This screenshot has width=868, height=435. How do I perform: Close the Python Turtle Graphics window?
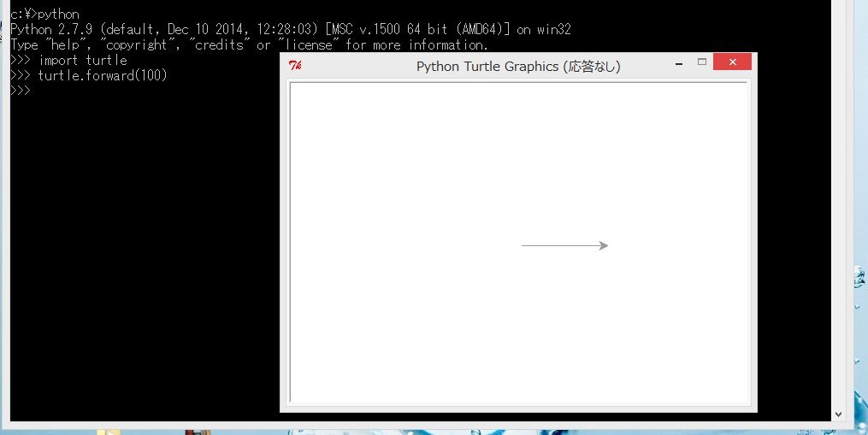(732, 62)
